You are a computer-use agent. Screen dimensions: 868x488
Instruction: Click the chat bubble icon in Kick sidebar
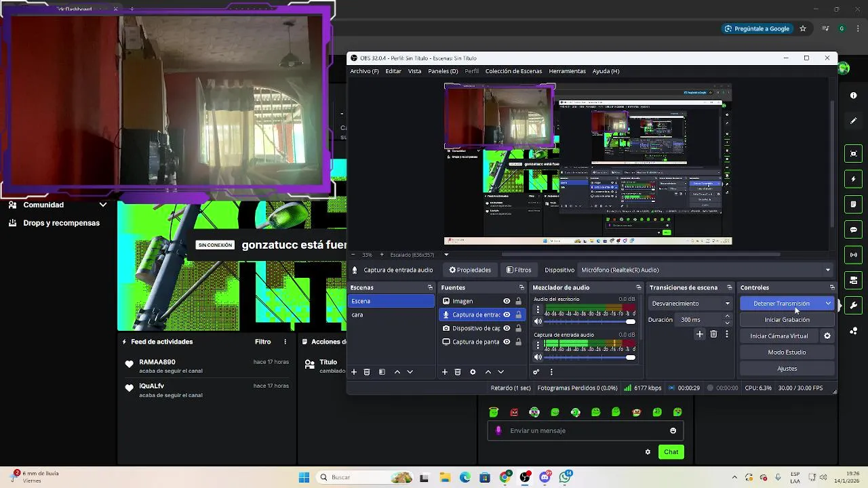click(x=853, y=230)
